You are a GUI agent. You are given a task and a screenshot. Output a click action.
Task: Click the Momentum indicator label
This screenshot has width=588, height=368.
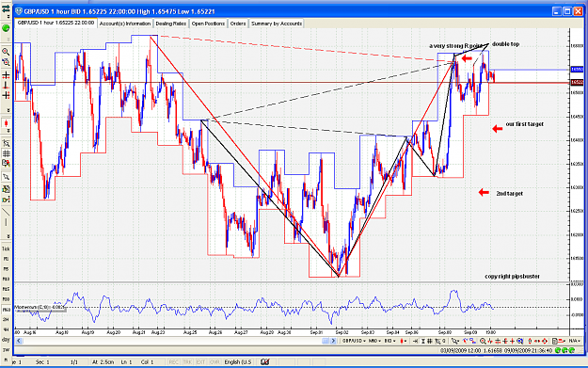(40, 307)
